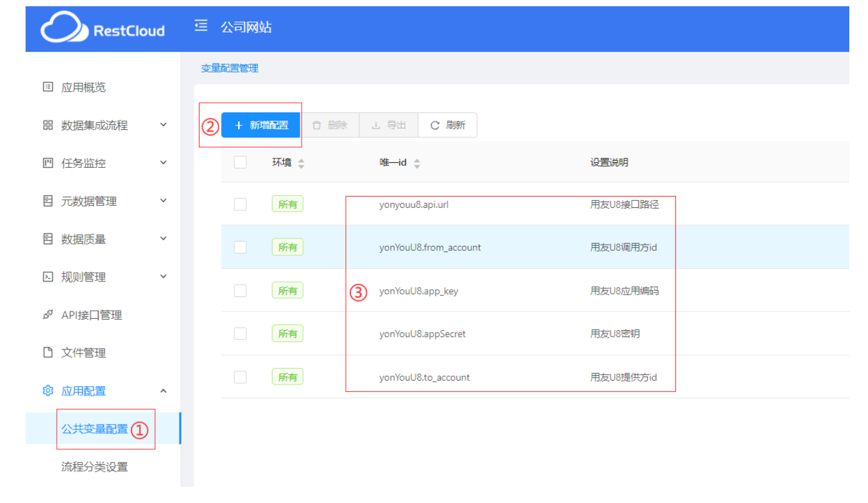The height and width of the screenshot is (503, 868).
Task: Sort table by the 唯一id column arrows
Action: tap(417, 162)
